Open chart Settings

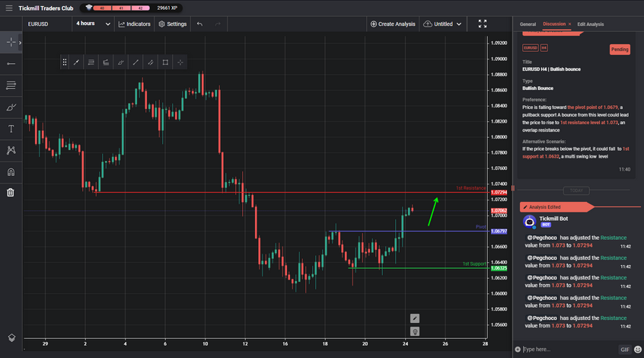point(173,24)
